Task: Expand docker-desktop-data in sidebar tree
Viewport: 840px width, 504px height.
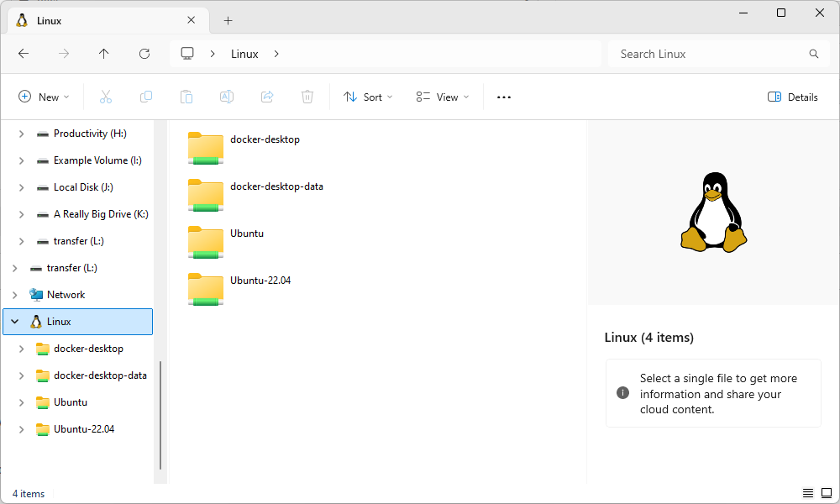Action: coord(22,375)
